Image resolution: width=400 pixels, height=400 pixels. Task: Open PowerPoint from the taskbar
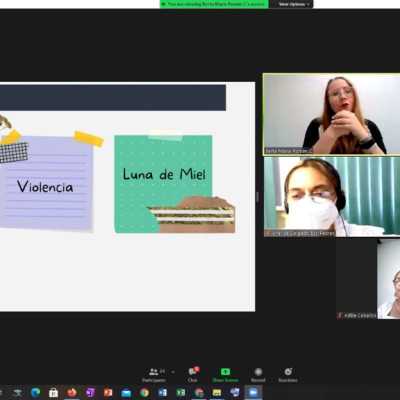point(108,393)
